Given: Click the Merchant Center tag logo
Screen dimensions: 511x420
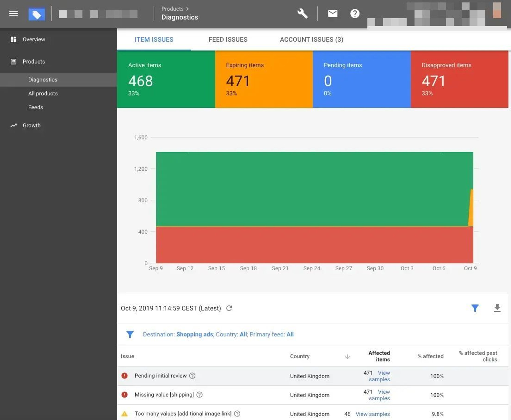Looking at the screenshot, I should [37, 14].
